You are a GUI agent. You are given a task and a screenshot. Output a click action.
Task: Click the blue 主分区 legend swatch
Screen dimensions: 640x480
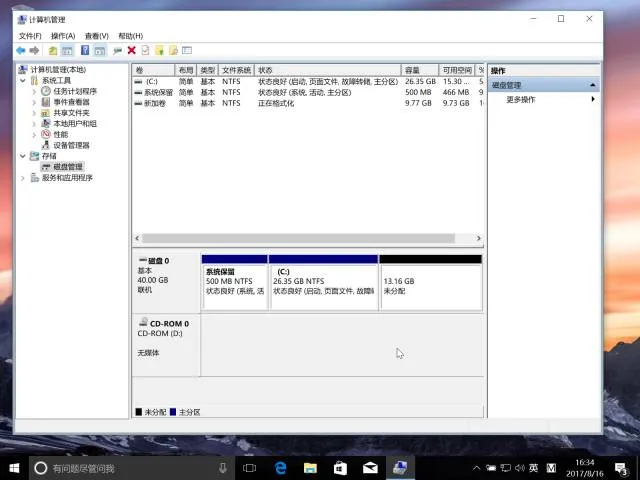(x=173, y=412)
